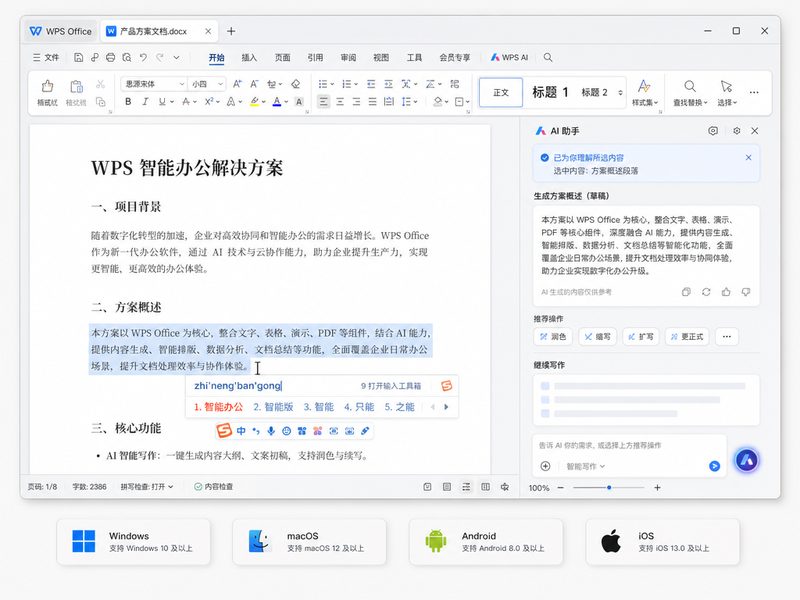Click the font color A icon
This screenshot has height=600, width=800.
[277, 102]
